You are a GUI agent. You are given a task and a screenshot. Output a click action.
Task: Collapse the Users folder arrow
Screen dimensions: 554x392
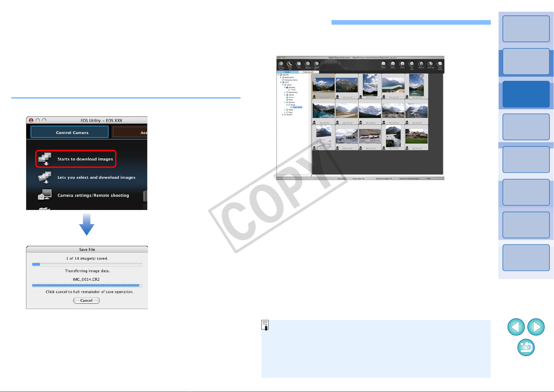coord(281,82)
